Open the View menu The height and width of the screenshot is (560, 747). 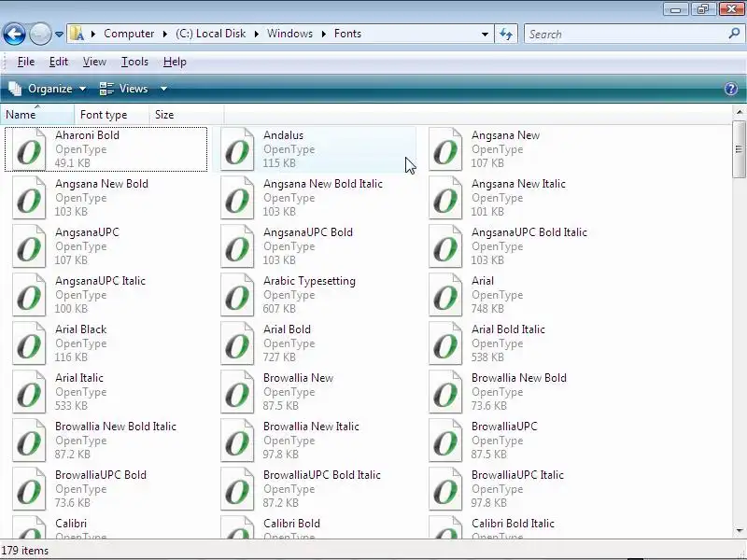point(94,62)
